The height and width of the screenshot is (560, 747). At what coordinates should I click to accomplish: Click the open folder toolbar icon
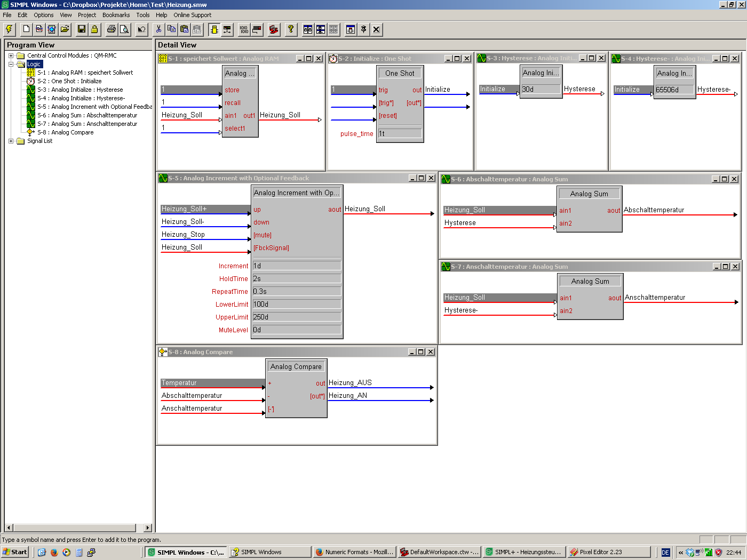coord(65,29)
